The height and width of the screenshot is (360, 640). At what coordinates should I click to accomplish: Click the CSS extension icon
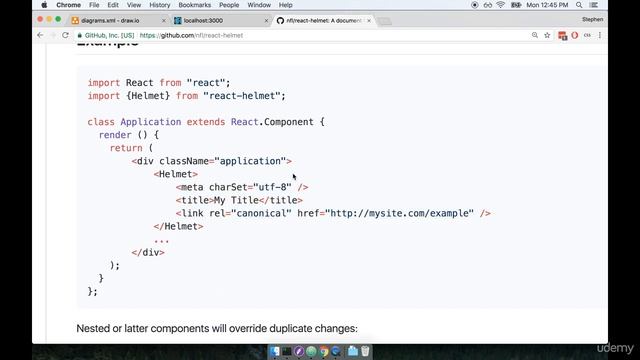tap(587, 35)
